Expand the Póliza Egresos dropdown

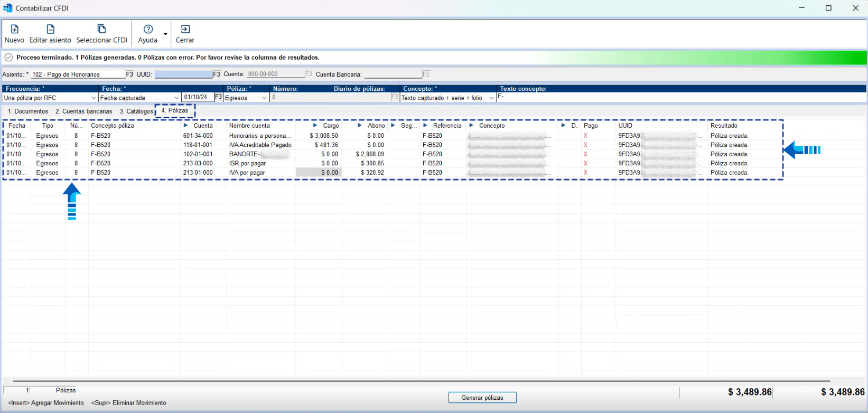[265, 98]
